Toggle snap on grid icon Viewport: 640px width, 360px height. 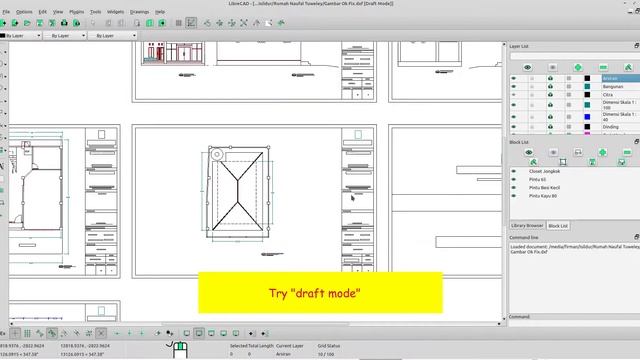(27, 333)
